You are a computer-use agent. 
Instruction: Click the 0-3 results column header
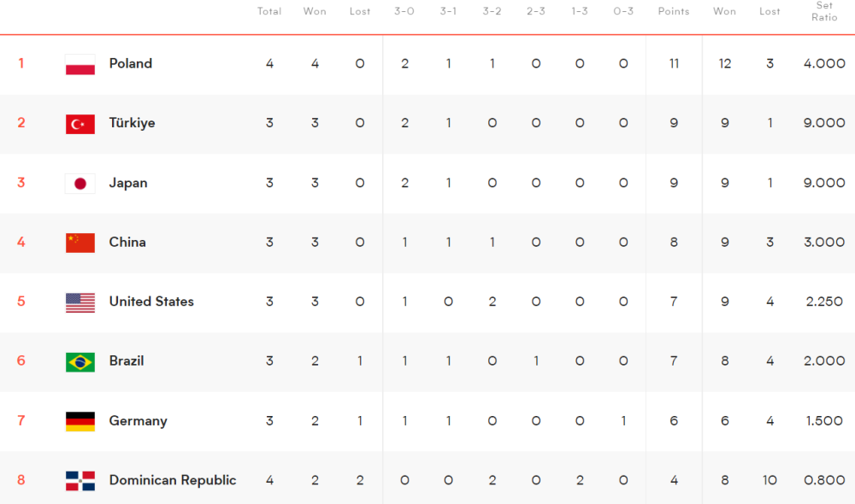[x=623, y=11]
